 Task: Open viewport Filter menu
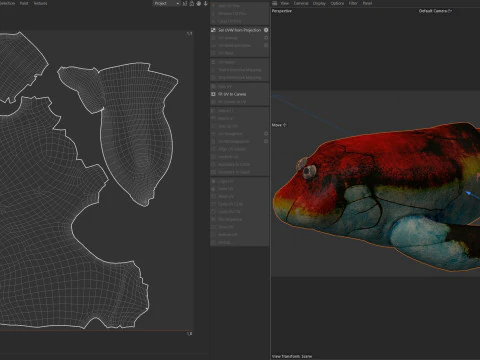(353, 3)
